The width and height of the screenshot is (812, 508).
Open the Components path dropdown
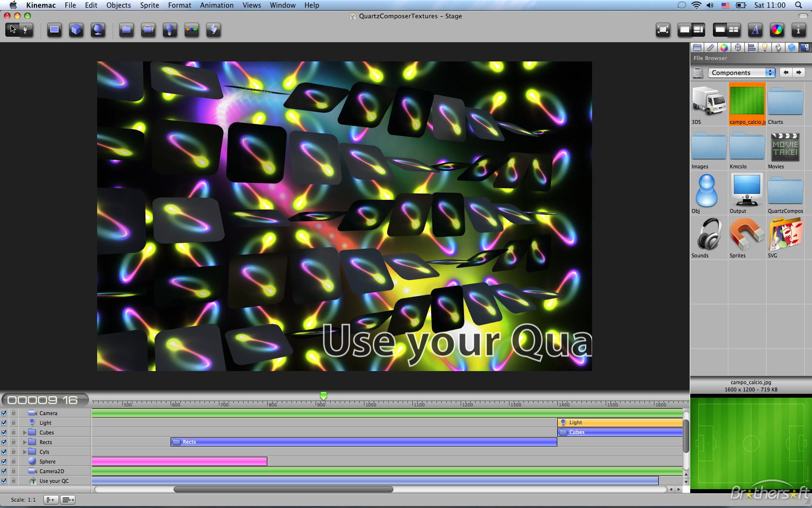tap(742, 73)
